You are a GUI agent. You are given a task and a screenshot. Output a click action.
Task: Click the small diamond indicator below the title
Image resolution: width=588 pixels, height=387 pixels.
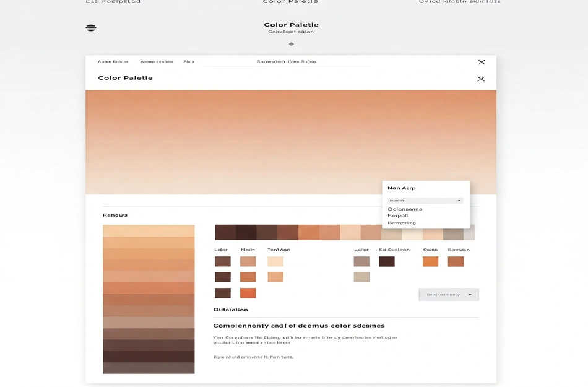[x=291, y=44]
